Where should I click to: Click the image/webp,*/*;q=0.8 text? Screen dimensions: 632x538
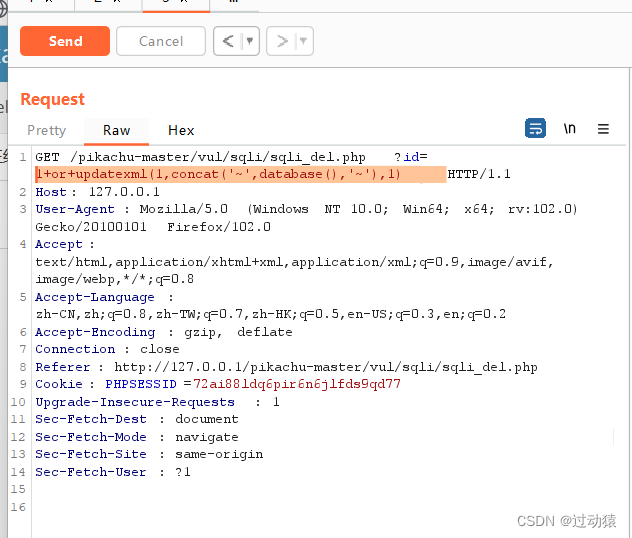114,279
